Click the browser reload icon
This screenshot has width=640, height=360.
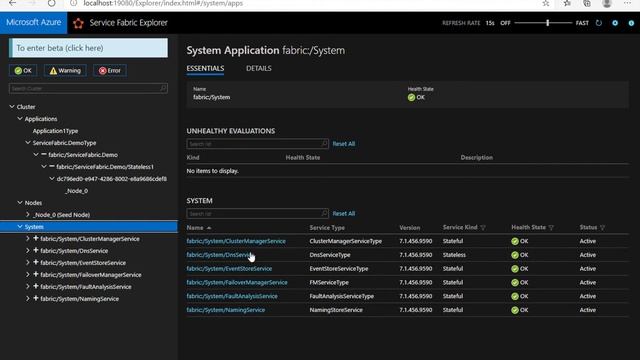click(x=51, y=3)
